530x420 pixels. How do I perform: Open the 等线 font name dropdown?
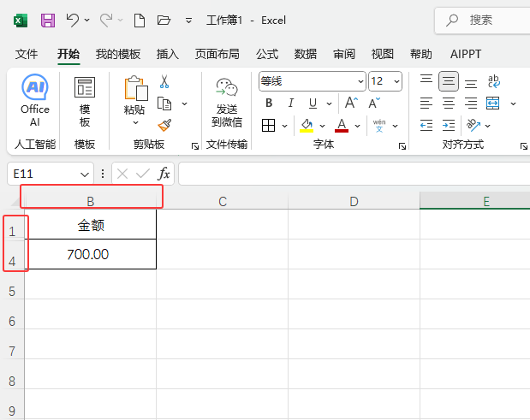tap(360, 81)
